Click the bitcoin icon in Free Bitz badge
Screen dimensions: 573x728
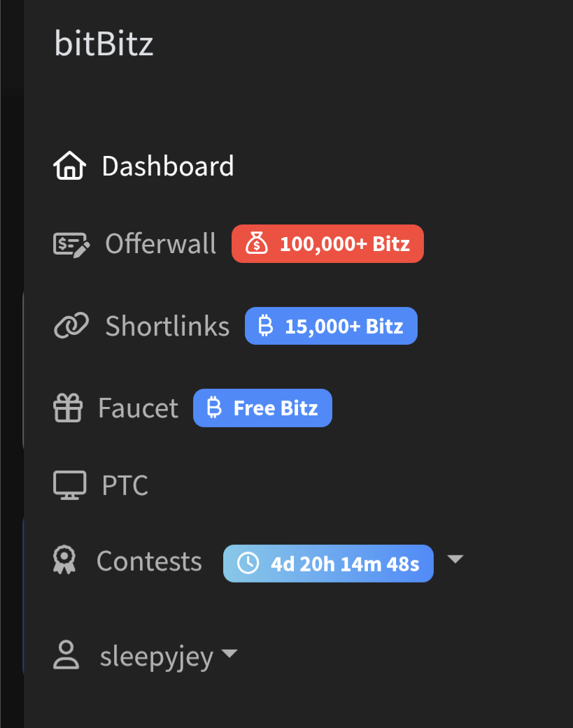214,408
